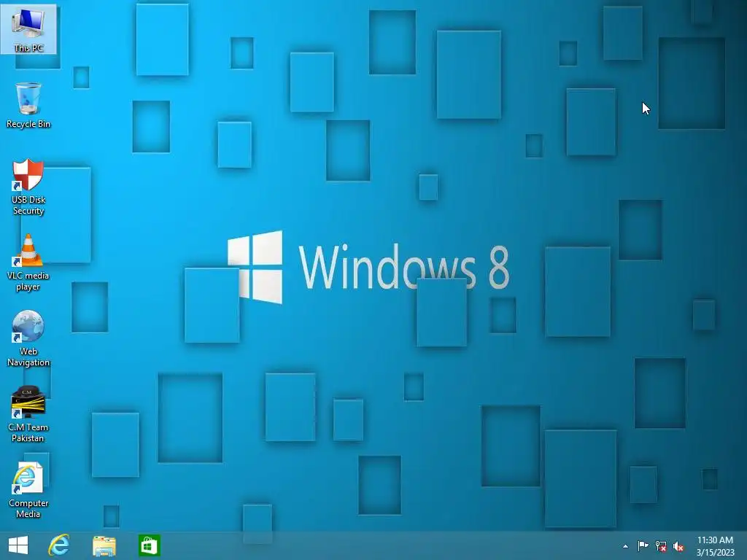Click the muted speaker volume icon
This screenshot has height=560, width=747.
(678, 547)
